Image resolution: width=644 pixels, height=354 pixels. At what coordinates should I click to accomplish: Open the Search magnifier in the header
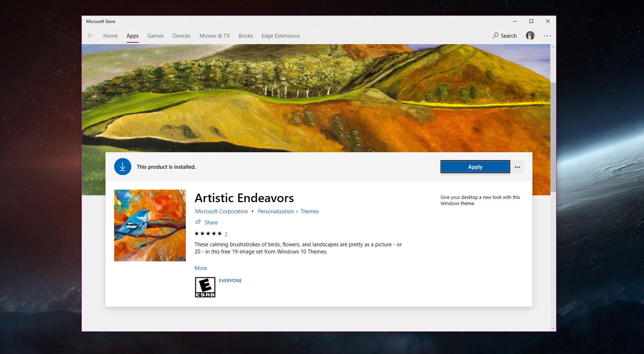(496, 36)
